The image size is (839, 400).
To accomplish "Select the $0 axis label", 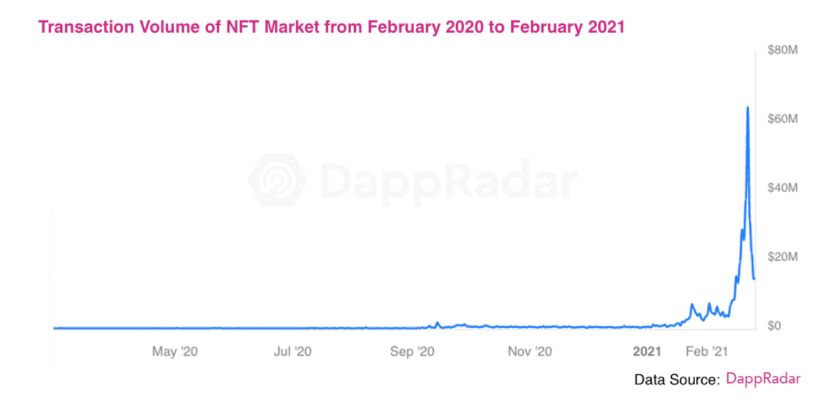I will point(774,326).
